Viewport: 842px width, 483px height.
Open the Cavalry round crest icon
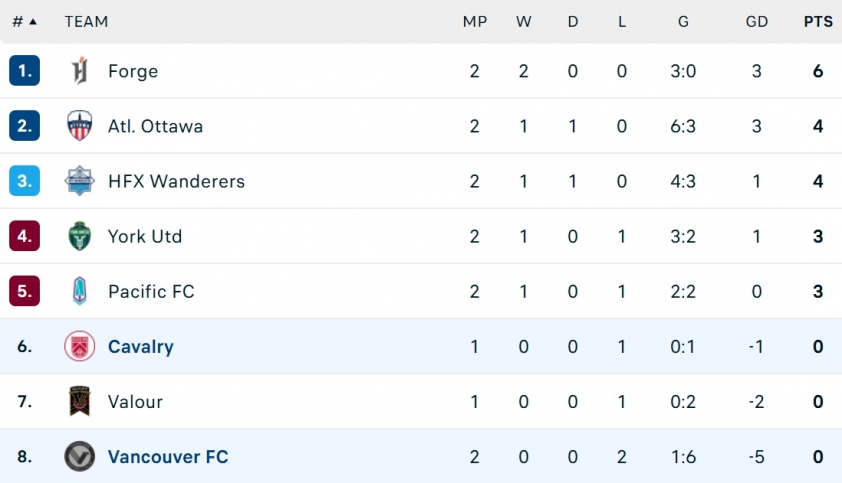[x=79, y=346]
